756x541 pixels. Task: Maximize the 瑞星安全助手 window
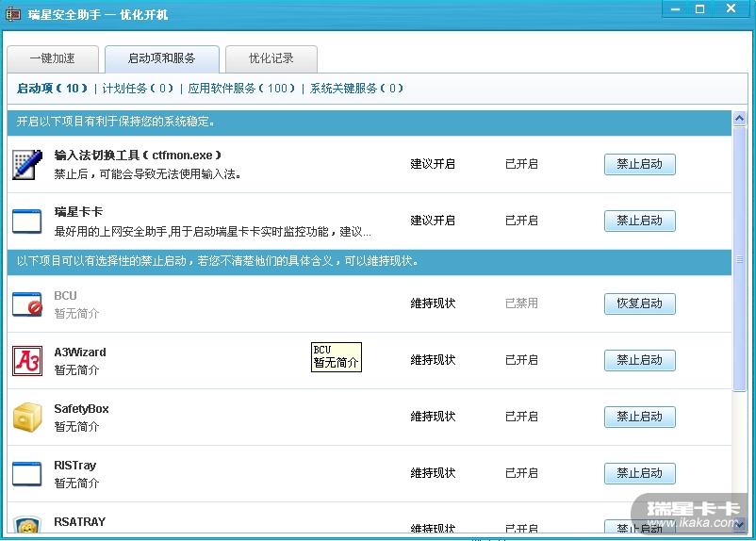pyautogui.click(x=700, y=9)
